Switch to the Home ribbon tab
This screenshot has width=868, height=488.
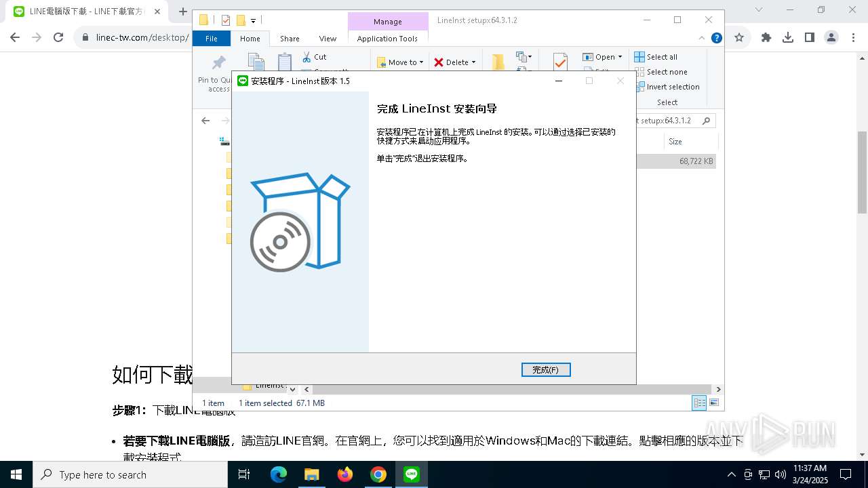(250, 39)
